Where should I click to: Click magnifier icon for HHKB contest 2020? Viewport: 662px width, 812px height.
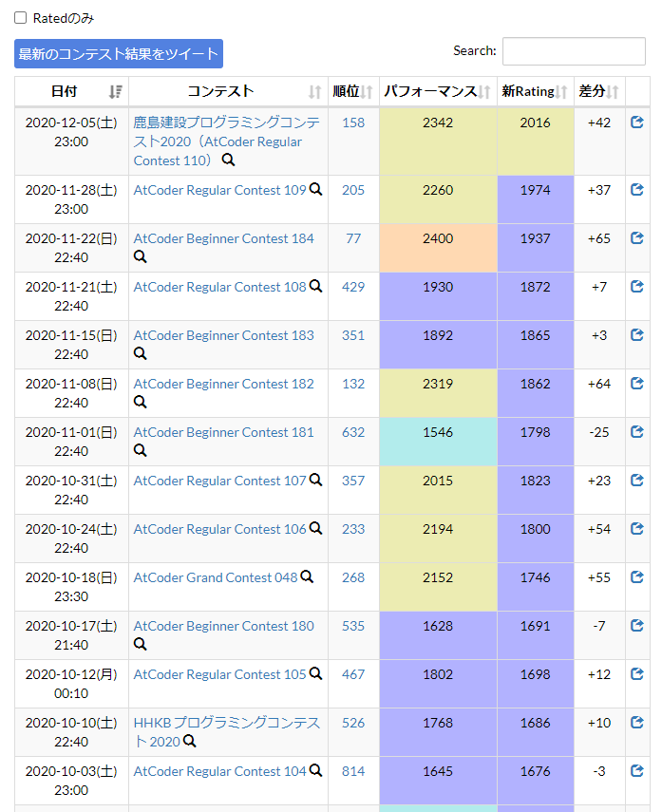(x=190, y=741)
